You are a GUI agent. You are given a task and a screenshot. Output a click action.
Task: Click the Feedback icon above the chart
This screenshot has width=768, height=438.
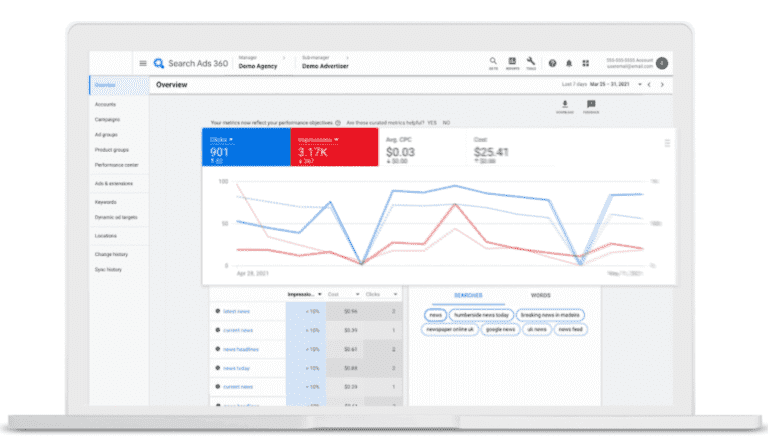[x=591, y=106]
